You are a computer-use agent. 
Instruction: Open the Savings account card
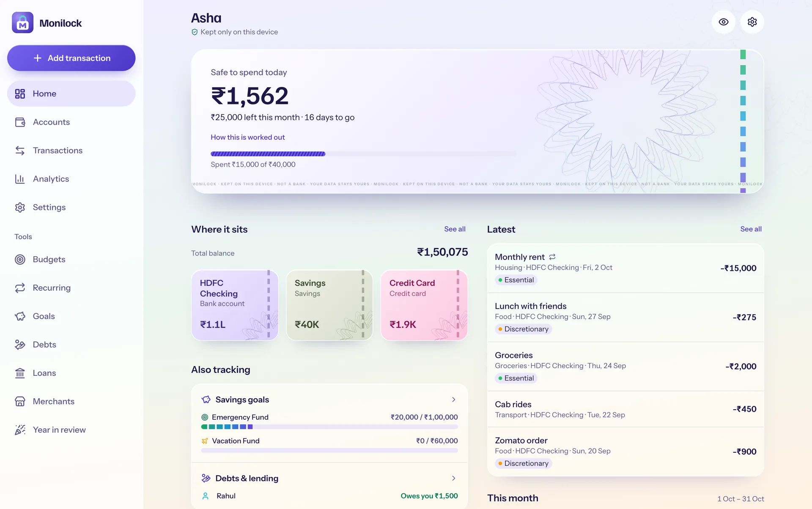tap(329, 305)
